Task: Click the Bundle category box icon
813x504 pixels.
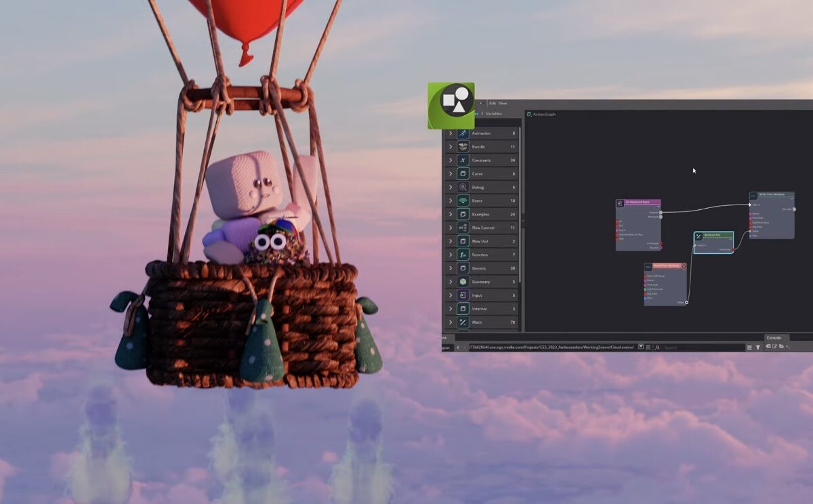Action: [x=463, y=147]
